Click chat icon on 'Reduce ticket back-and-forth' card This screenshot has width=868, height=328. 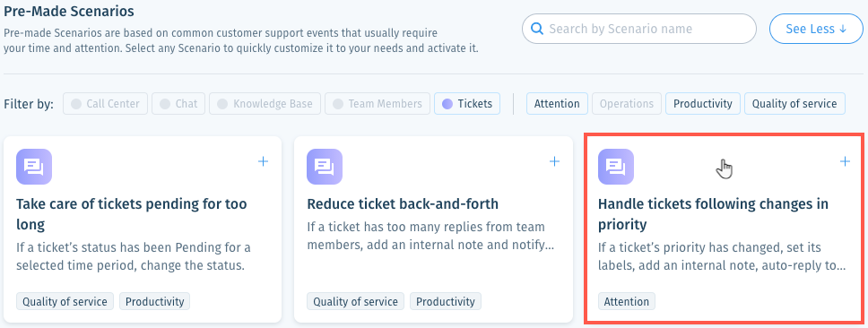[325, 167]
